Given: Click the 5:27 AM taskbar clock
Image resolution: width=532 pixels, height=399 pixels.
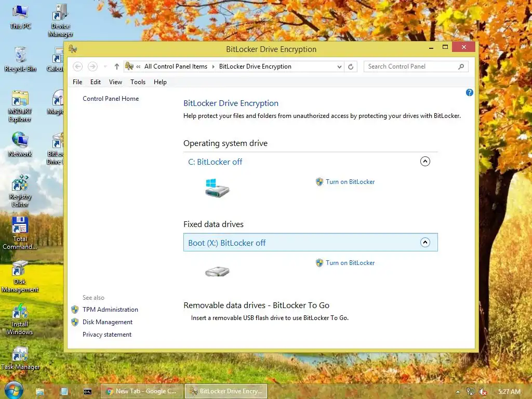Looking at the screenshot, I should [509, 392].
